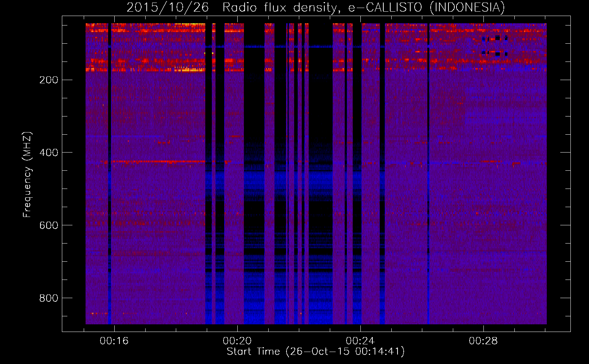Click the 'Frequency (MHZ)' axis label
The height and width of the screenshot is (364, 589).
pos(27,174)
